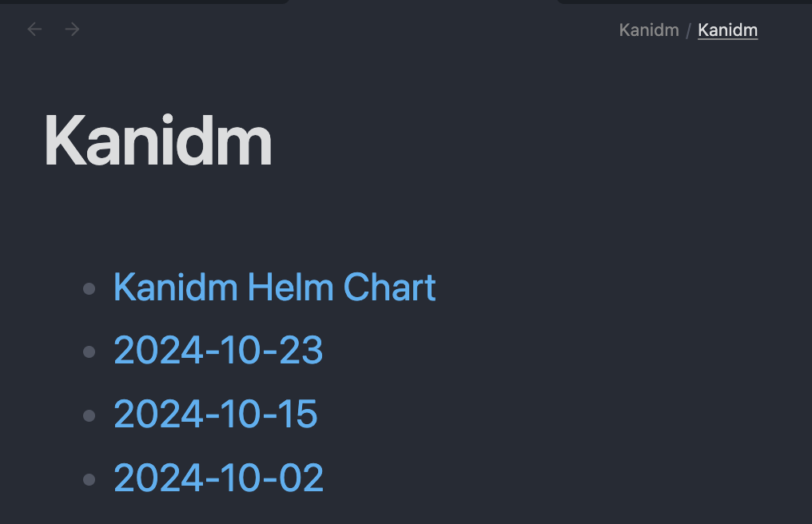This screenshot has height=524, width=812.
Task: Click the bullet beside Kanidm Helm Chart
Action: [x=90, y=288]
